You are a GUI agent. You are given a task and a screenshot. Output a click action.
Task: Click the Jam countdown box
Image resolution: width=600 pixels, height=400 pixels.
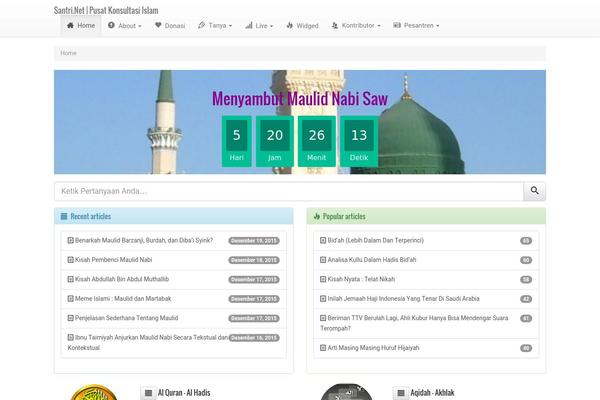(275, 142)
